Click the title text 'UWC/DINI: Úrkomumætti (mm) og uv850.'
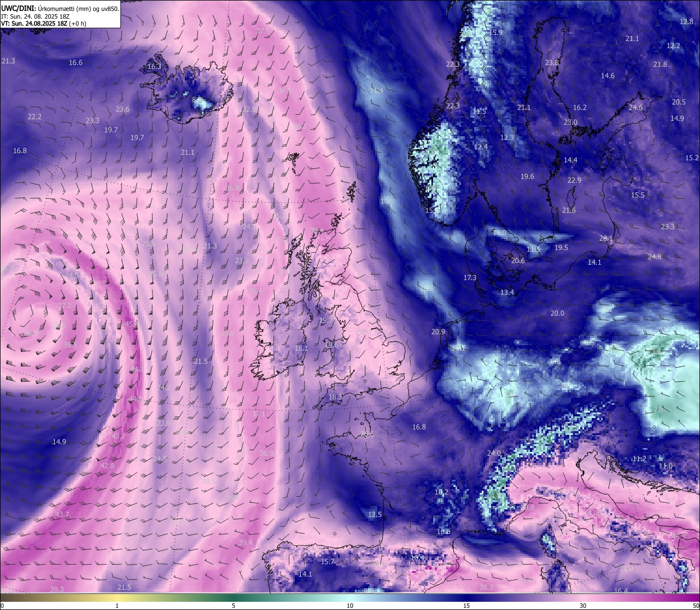This screenshot has width=700, height=610. 60,8
